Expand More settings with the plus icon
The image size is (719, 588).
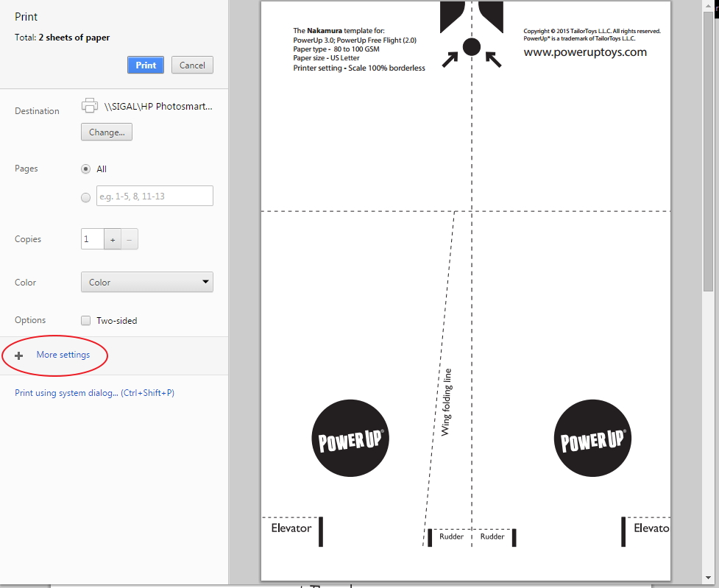(19, 355)
